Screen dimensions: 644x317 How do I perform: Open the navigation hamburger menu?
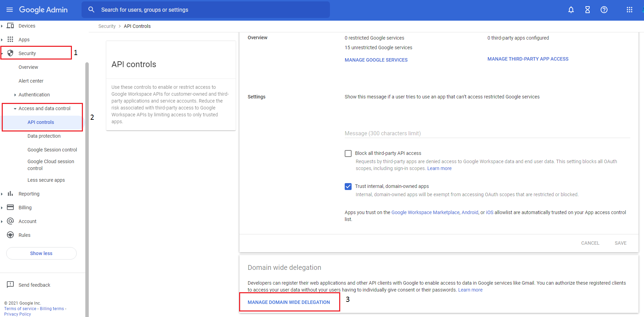point(10,10)
